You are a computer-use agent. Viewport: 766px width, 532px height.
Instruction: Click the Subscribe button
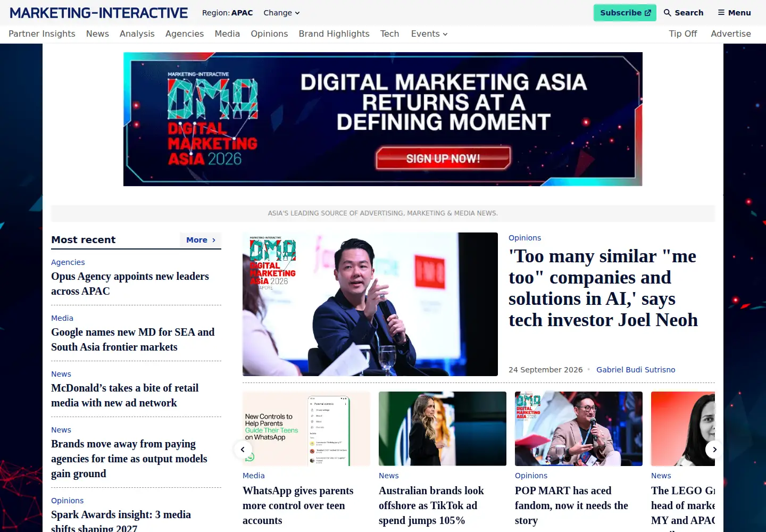625,13
